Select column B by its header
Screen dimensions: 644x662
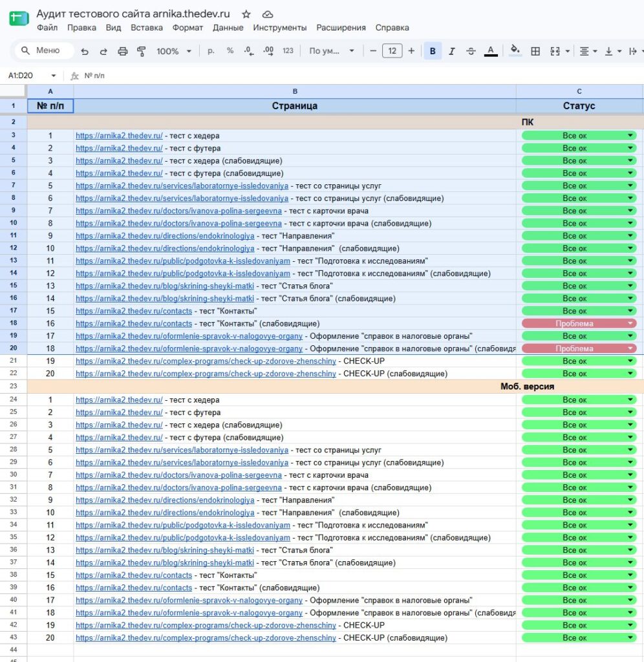point(295,91)
